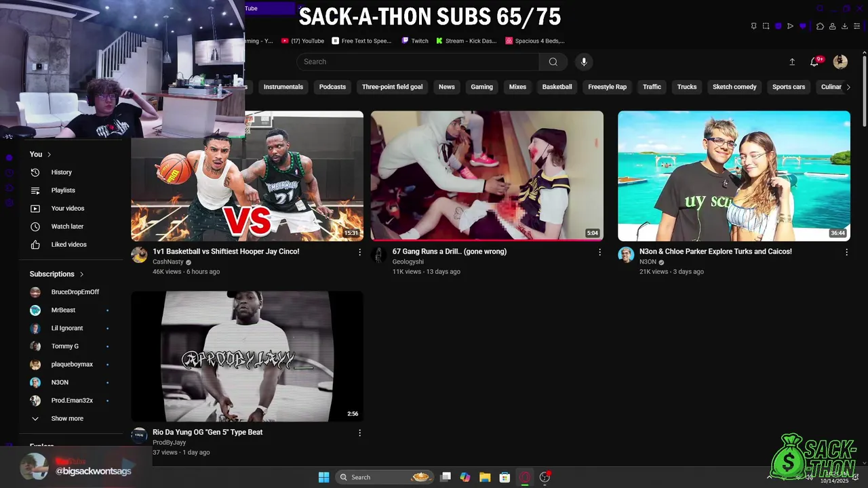Expand Show more subscriptions
Screen dimensions: 868x488
(66, 419)
